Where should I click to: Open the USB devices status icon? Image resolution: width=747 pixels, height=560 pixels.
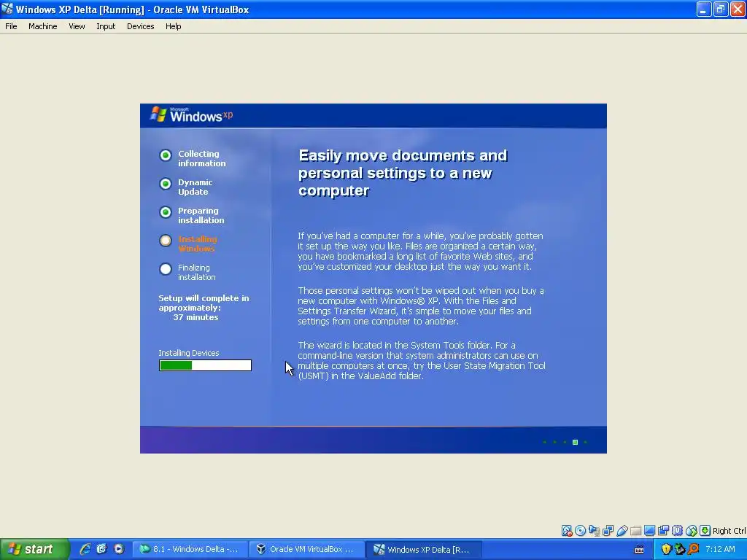tap(622, 531)
